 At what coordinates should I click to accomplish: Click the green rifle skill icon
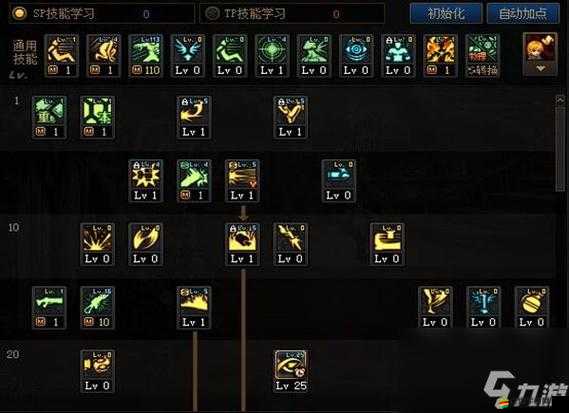49,307
